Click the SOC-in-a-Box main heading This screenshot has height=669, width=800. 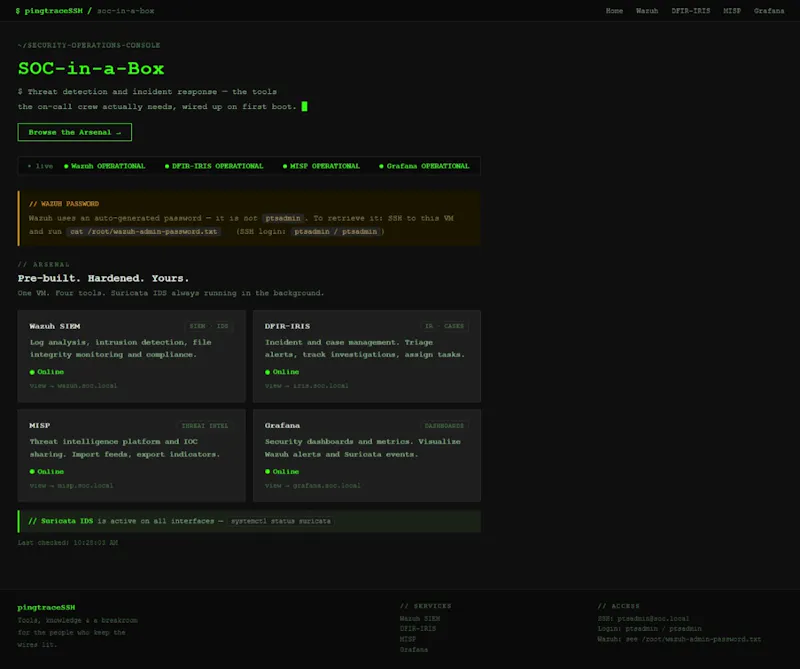point(91,68)
